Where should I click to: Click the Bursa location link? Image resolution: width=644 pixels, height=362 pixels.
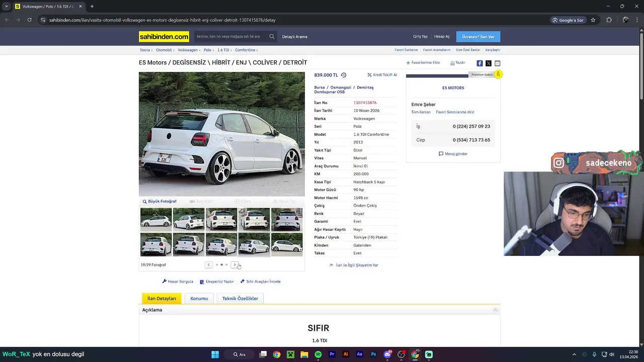319,87
